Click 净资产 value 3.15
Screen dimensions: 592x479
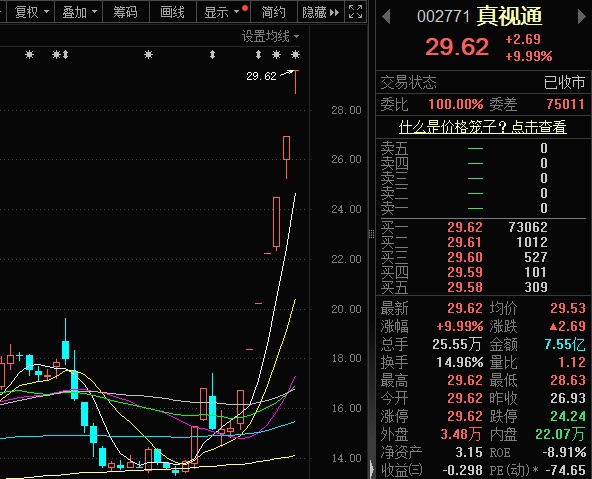point(469,453)
